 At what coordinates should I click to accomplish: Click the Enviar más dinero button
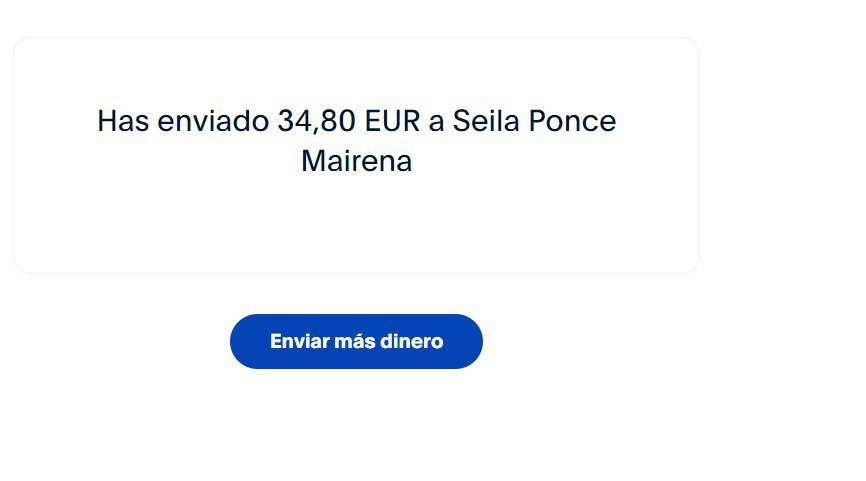356,341
